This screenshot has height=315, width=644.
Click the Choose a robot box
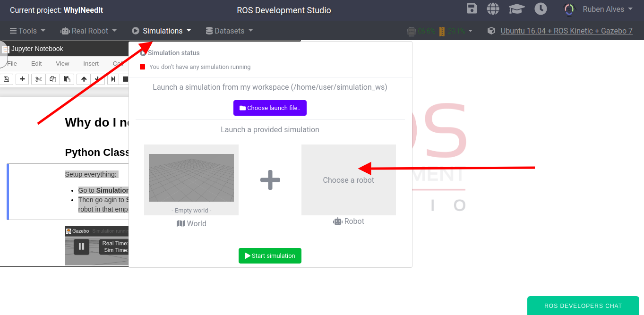(x=348, y=180)
